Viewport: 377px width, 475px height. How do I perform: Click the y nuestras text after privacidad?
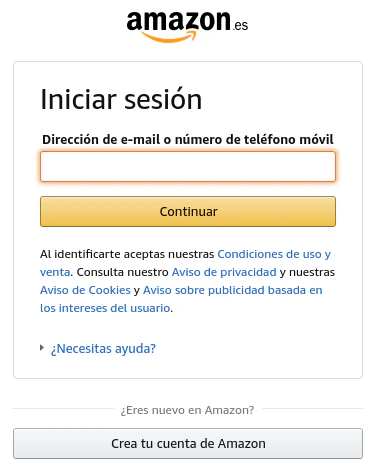307,272
